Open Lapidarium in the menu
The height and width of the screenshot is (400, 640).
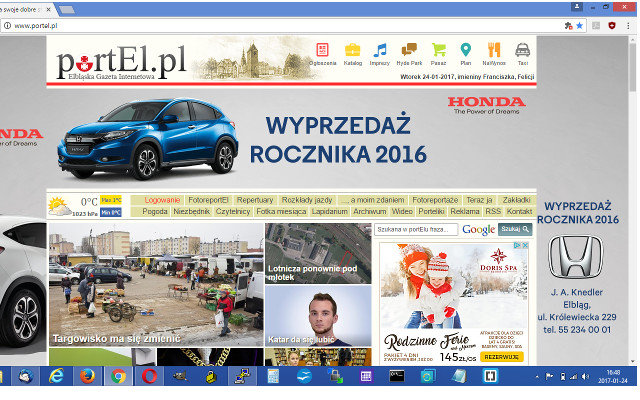point(329,211)
